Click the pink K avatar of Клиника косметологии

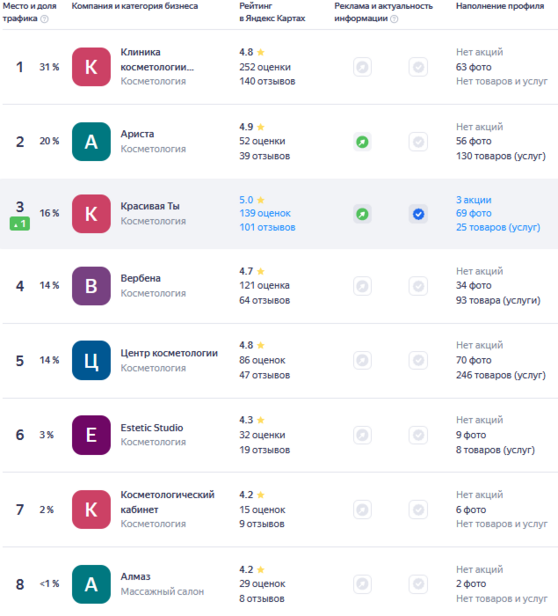click(x=91, y=67)
